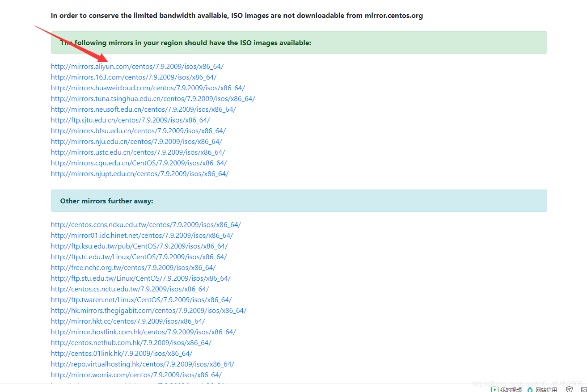Open the mirror.hkt.cc link

(x=128, y=321)
